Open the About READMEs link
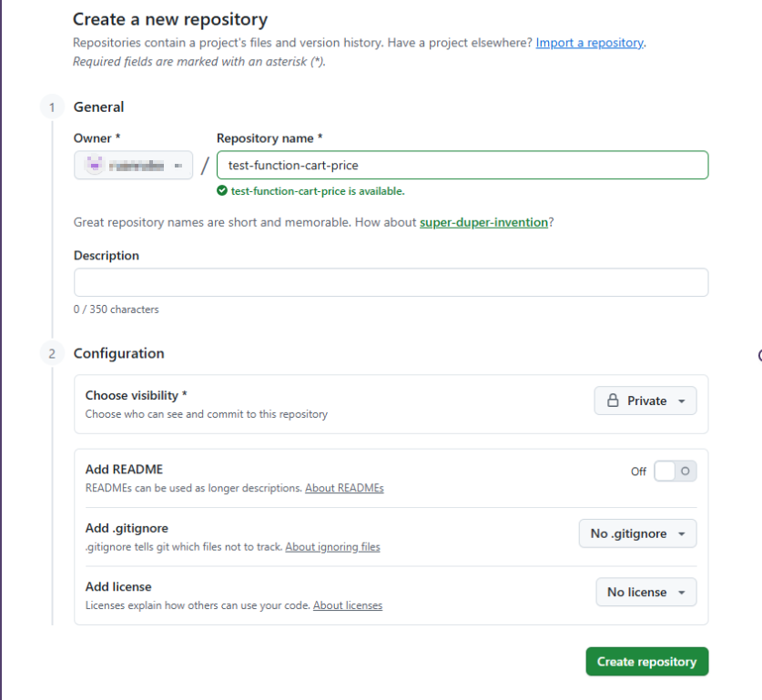Screen dimensions: 762x700 [x=344, y=488]
